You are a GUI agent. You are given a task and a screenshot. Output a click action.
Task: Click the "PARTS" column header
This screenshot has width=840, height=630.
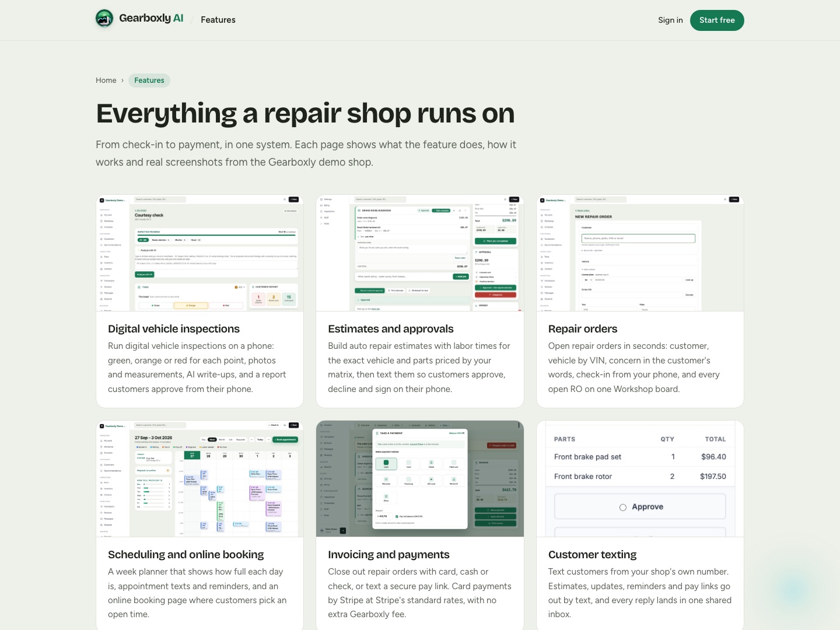pos(565,439)
